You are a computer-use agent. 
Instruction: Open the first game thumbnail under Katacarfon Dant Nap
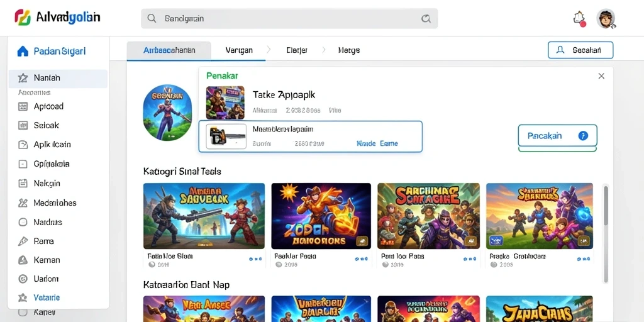click(204, 309)
